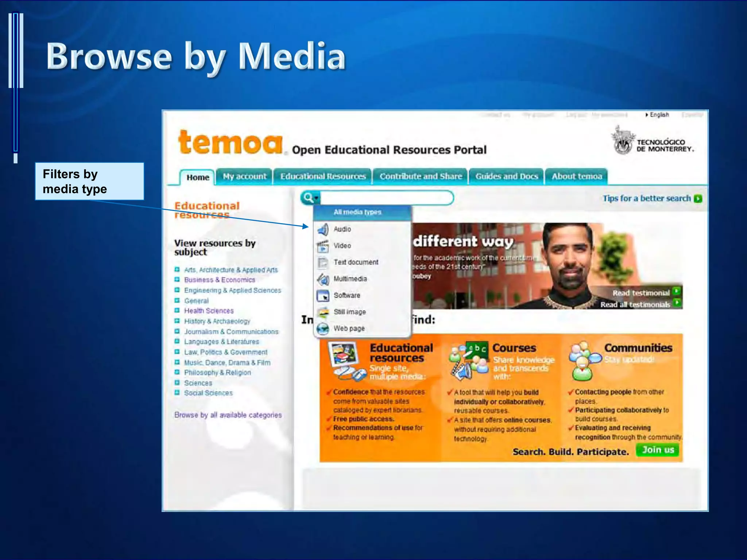Open Philosophy & Religion subject
Viewport: 747px width, 560px height.
coord(217,373)
